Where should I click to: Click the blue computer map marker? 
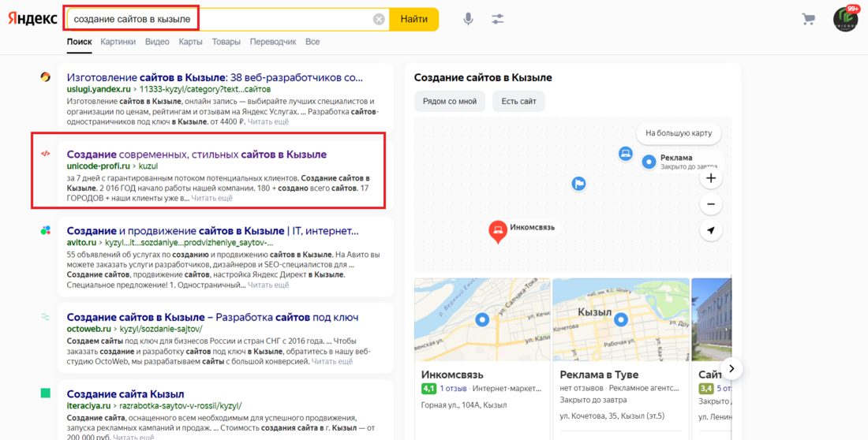(x=626, y=153)
